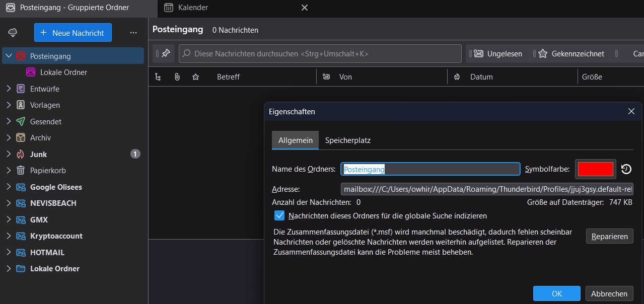Viewport: 644px width, 304px height.
Task: Collapse the Posteingang folder tree
Action: click(8, 56)
